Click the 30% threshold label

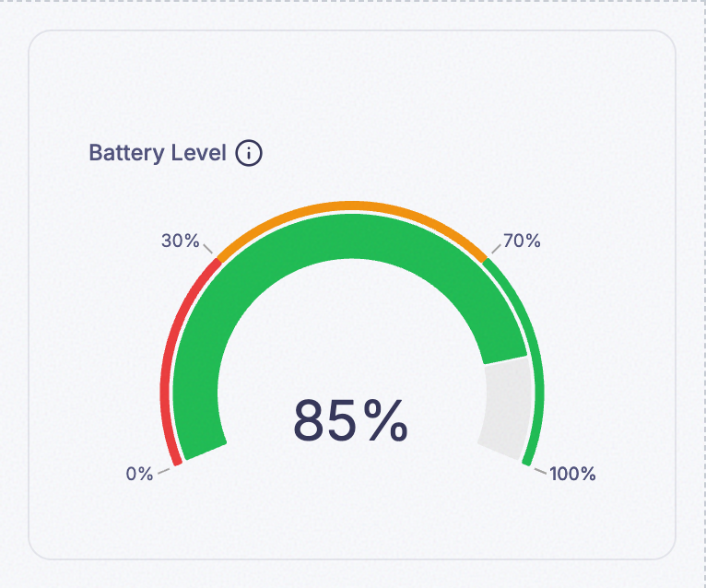(180, 241)
